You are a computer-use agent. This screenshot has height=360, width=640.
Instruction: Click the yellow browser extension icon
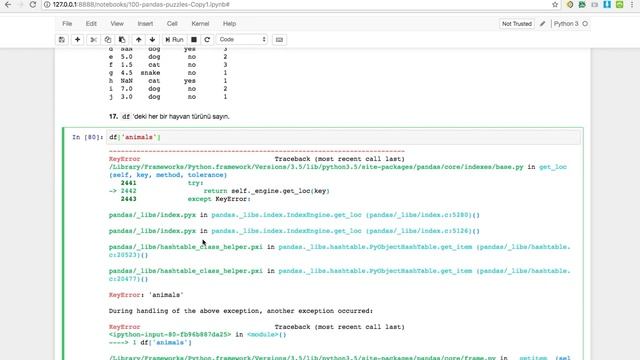click(x=570, y=4)
